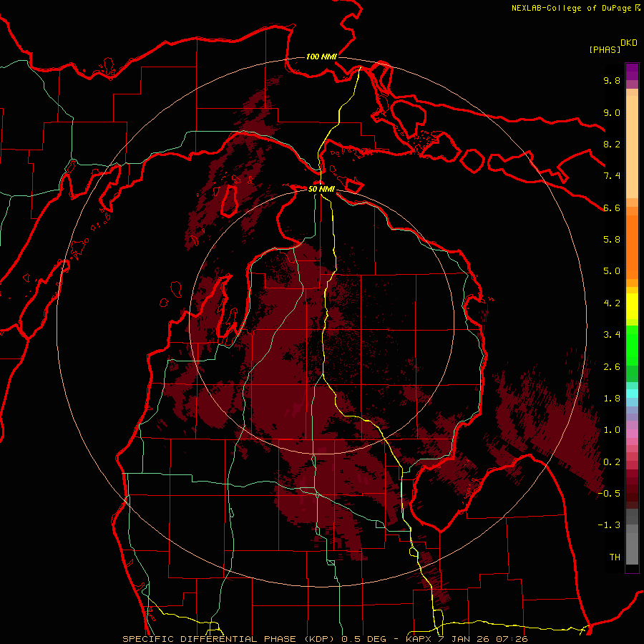
Task: Click the TH label on the color scale
Action: 615,557
